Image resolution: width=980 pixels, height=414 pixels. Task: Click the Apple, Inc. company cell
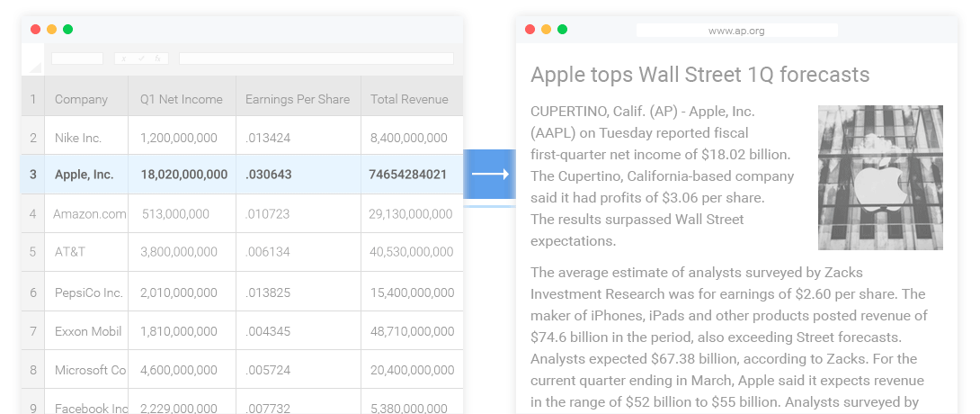point(84,174)
